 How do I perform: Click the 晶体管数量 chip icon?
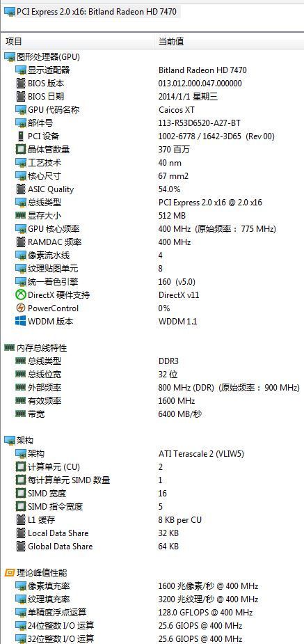point(20,150)
